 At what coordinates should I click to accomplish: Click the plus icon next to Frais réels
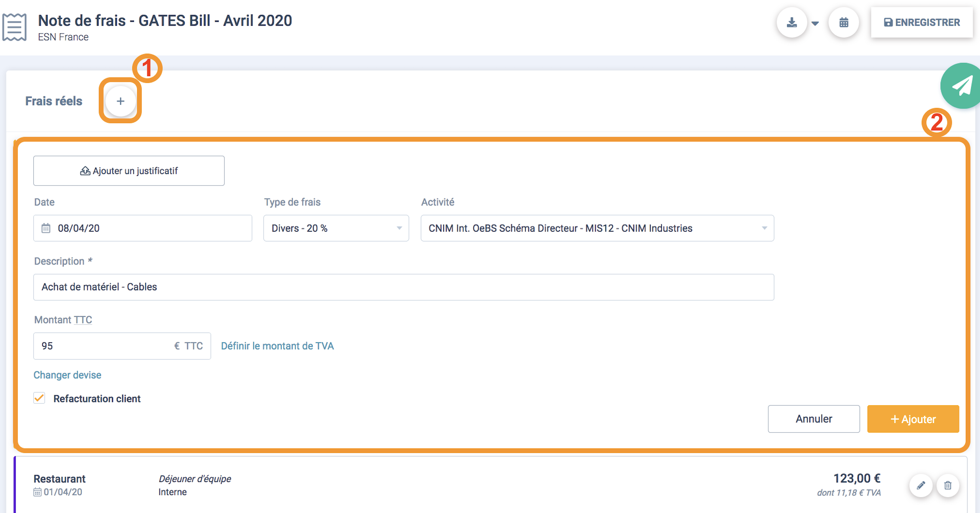[120, 101]
